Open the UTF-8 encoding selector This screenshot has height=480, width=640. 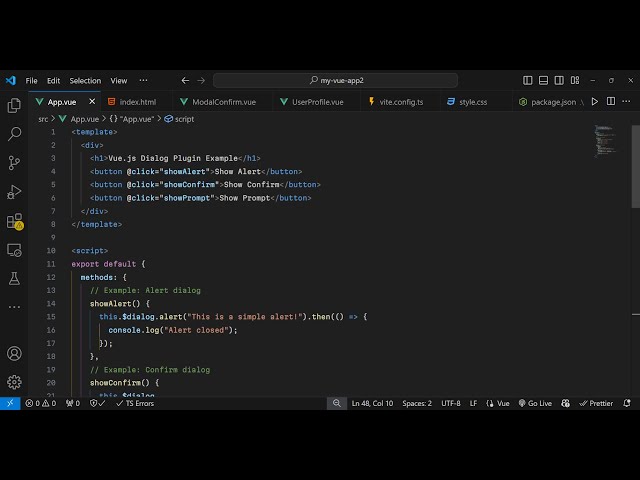tap(451, 403)
